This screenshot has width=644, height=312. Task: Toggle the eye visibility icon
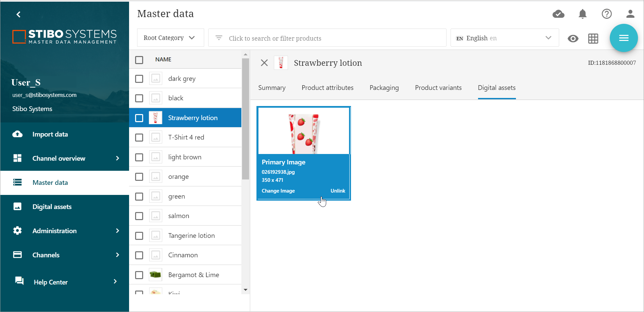tap(573, 39)
